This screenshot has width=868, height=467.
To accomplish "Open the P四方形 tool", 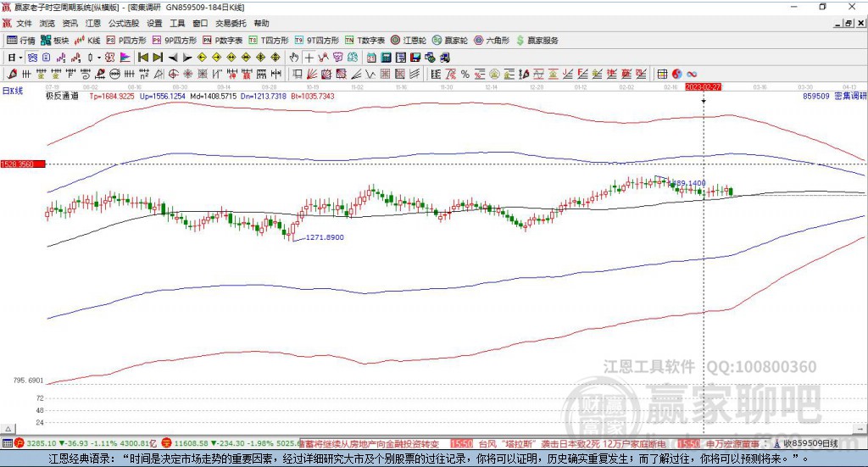I will pos(126,41).
